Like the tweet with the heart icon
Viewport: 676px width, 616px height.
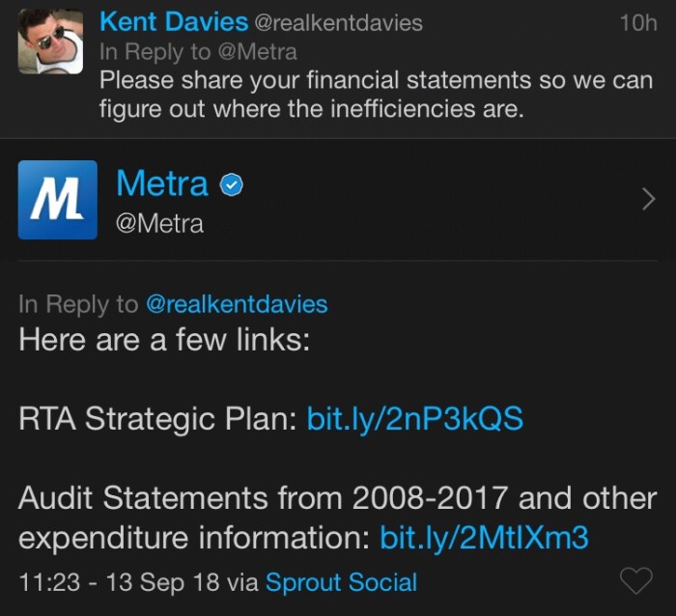[635, 580]
